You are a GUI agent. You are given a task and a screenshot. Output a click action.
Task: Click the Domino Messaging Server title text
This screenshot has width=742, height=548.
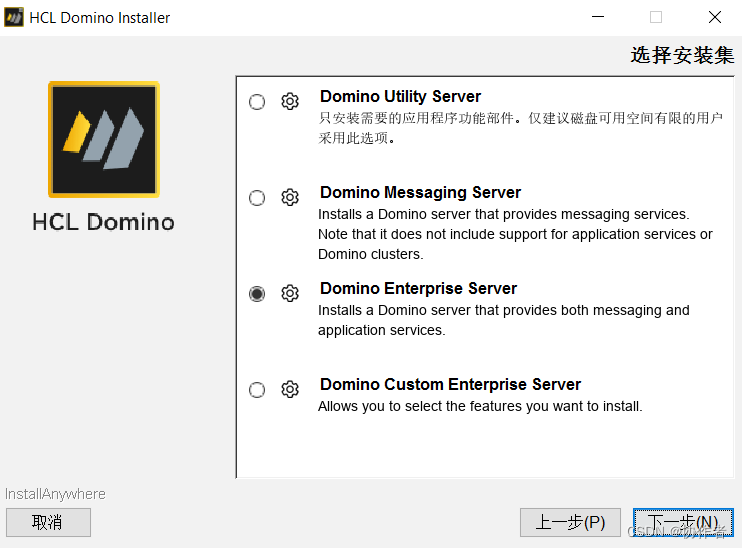[420, 192]
